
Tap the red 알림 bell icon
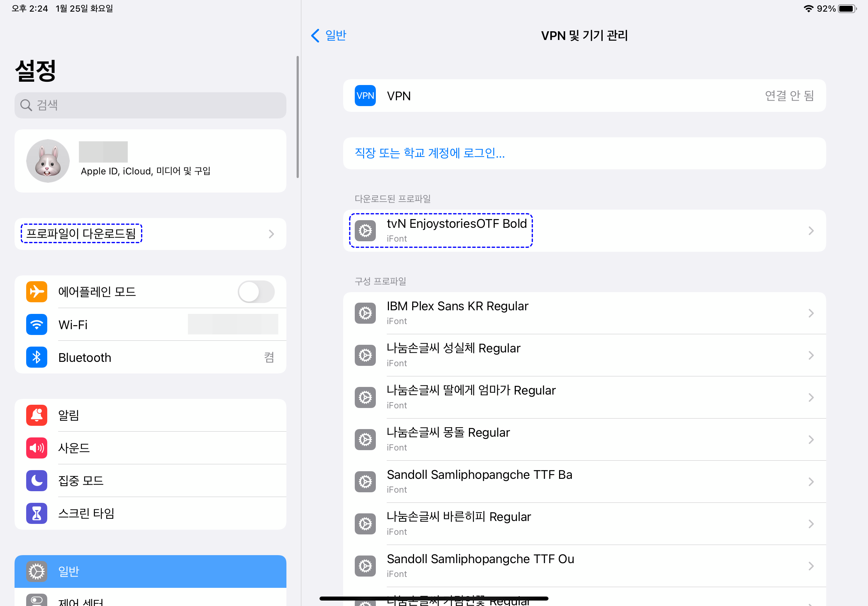click(x=37, y=415)
